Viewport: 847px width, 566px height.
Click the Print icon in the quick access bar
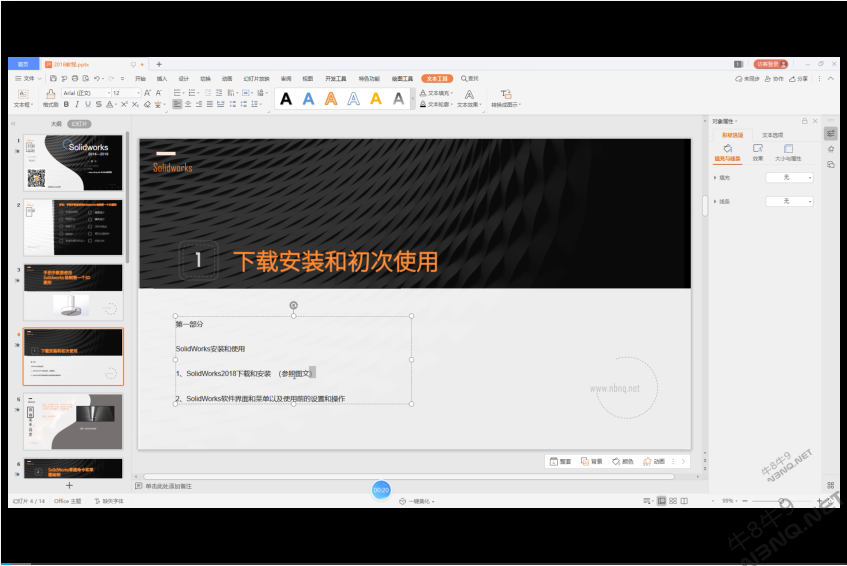[x=75, y=78]
